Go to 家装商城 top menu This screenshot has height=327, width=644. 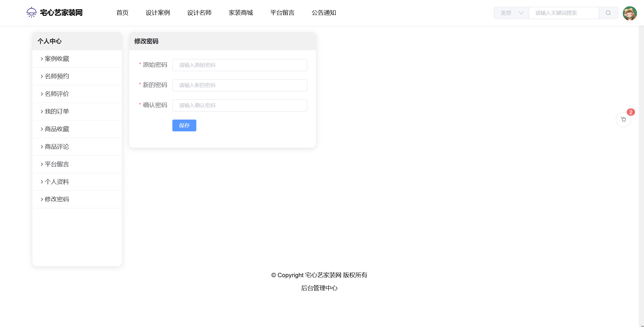(241, 13)
